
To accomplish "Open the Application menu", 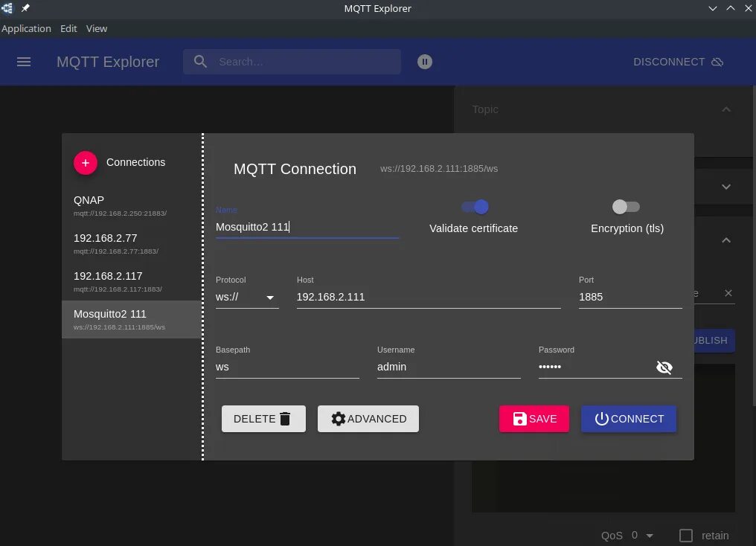I will click(x=26, y=28).
